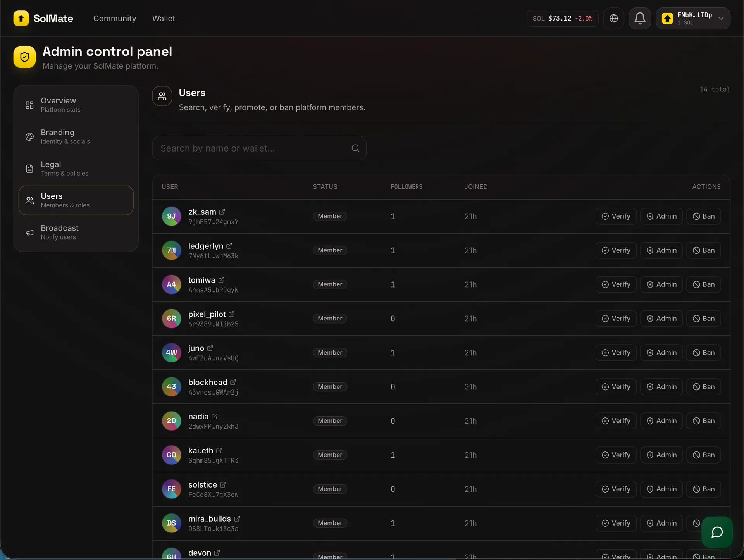Click the FOLLOWERS column header

(x=406, y=187)
